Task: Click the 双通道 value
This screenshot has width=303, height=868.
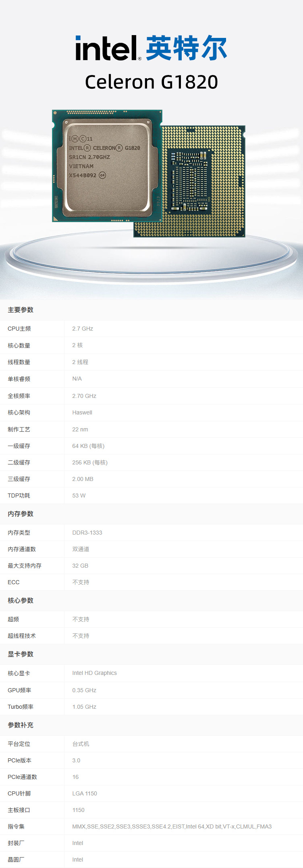Action: point(81,549)
